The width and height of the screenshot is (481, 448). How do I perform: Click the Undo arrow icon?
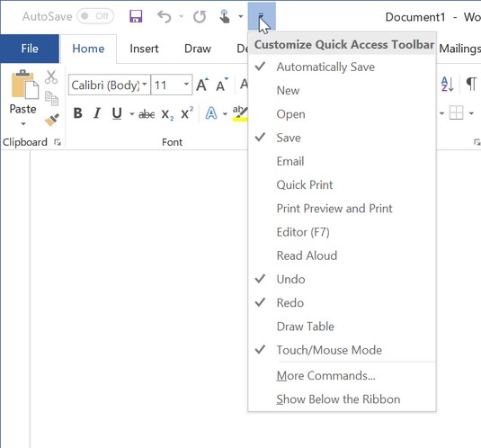tap(165, 16)
